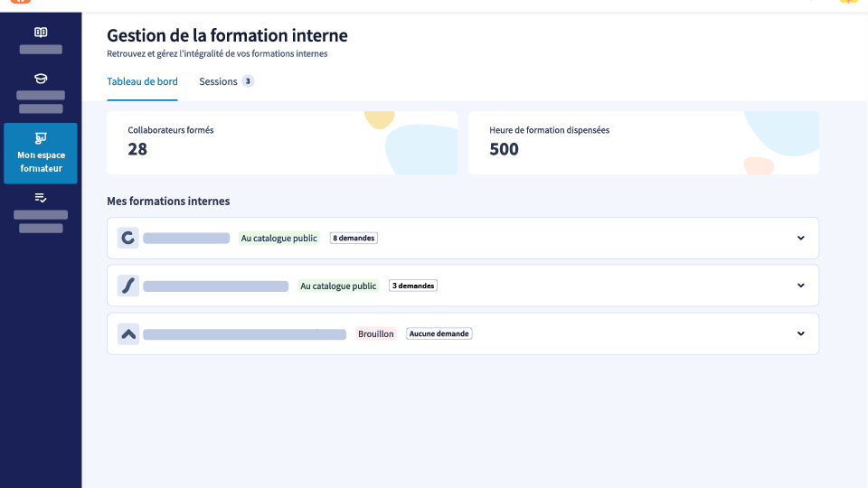Click the Aucune demande badge

[x=439, y=333]
